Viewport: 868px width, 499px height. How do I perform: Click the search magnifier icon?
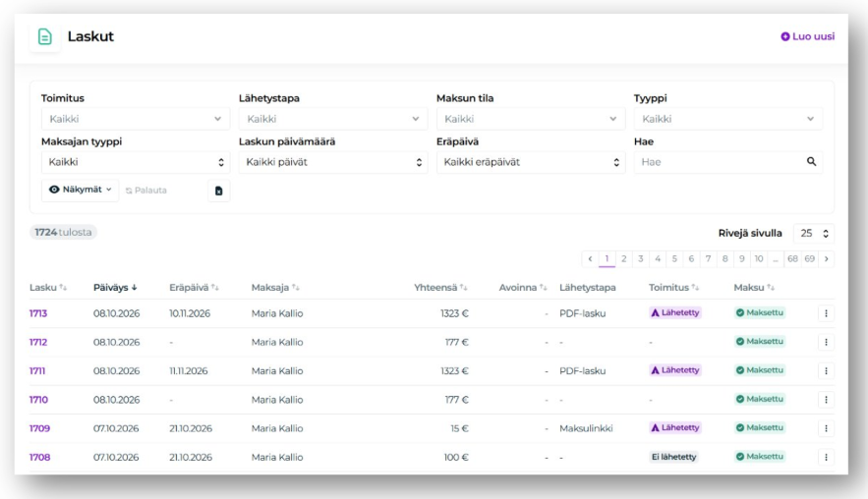[x=811, y=161]
